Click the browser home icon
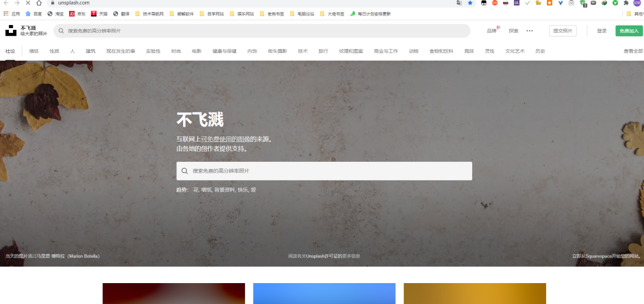The image size is (644, 304). [39, 3]
